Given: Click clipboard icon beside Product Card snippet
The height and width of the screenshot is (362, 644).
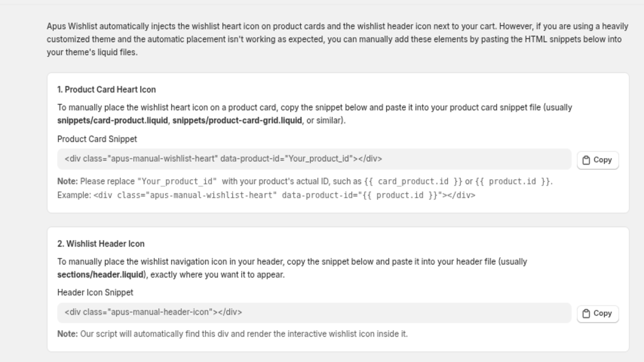Looking at the screenshot, I should (x=586, y=160).
